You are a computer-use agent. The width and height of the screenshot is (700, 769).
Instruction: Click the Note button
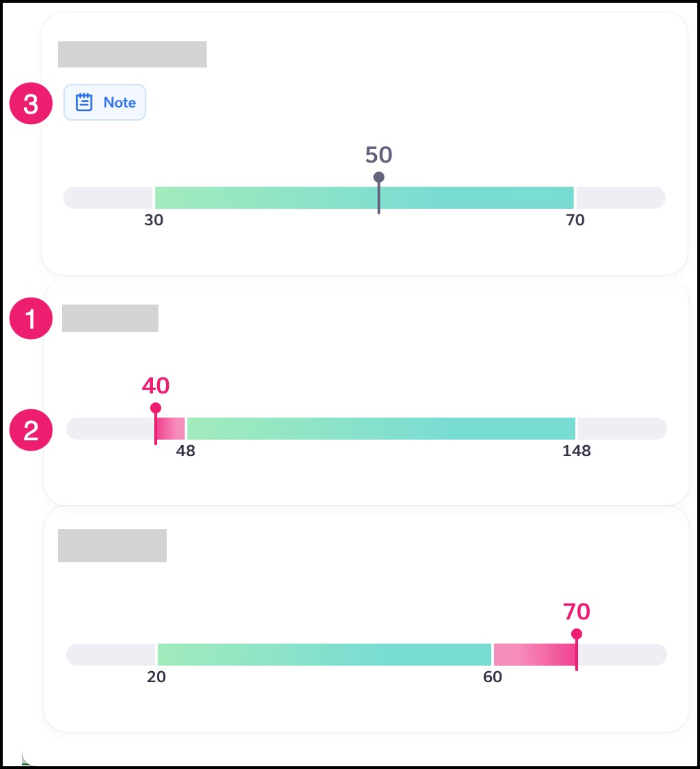105,103
